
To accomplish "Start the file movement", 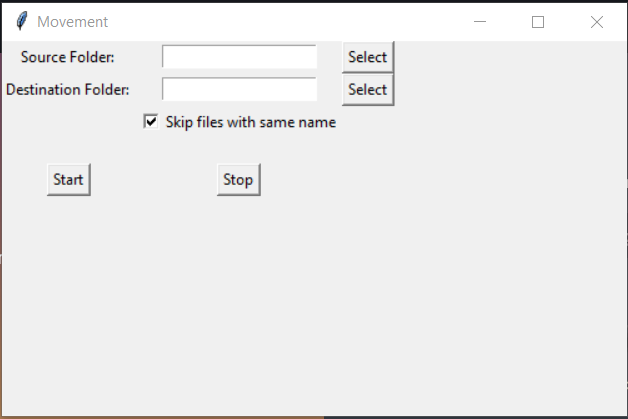I will (x=68, y=179).
